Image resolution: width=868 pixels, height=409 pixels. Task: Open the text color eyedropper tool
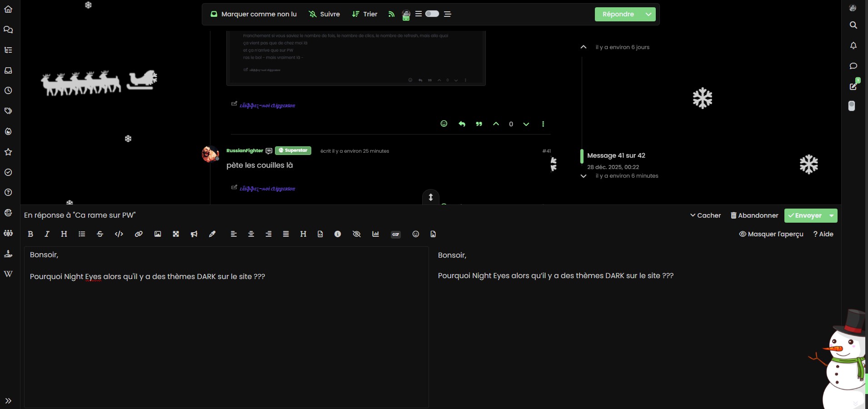coord(212,234)
